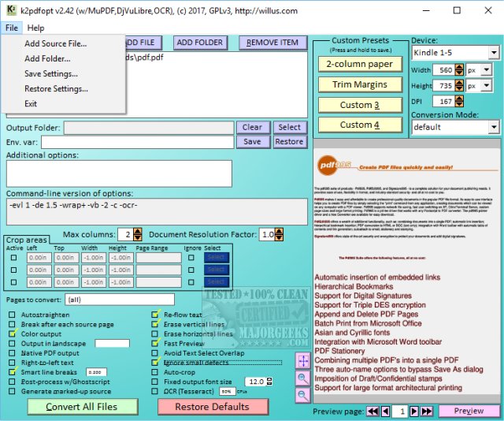504x421 pixels.
Task: Click the Pages to convert field
Action: (120, 300)
